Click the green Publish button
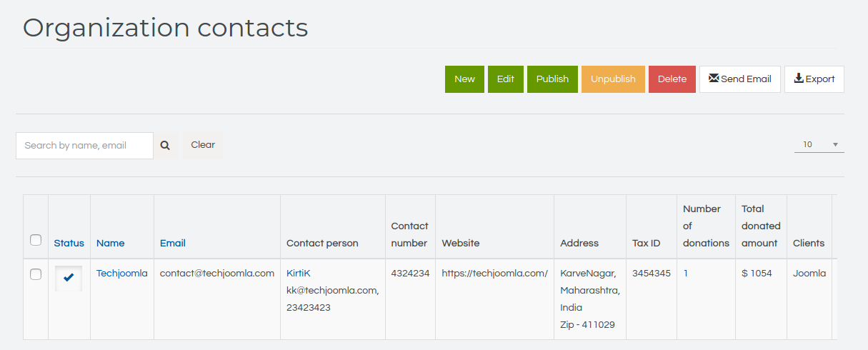The height and width of the screenshot is (350, 868). click(x=552, y=79)
